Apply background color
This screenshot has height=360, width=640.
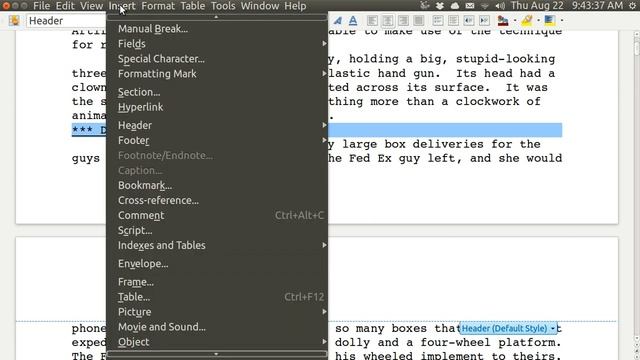[x=550, y=20]
